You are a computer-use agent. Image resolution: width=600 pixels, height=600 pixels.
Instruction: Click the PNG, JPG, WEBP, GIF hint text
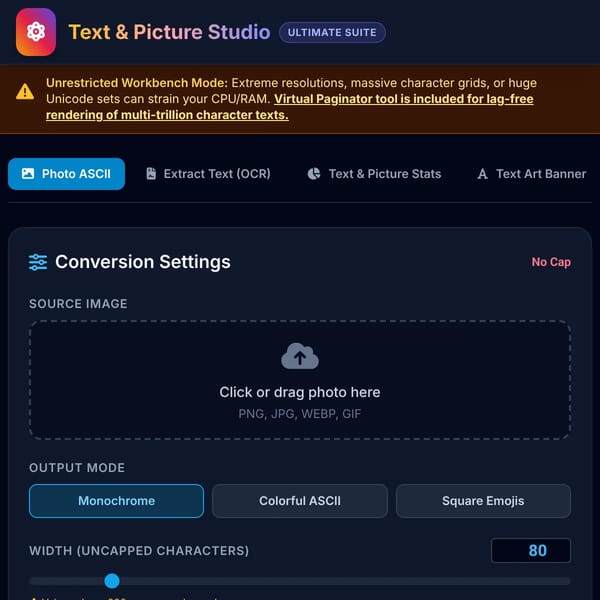coord(300,414)
